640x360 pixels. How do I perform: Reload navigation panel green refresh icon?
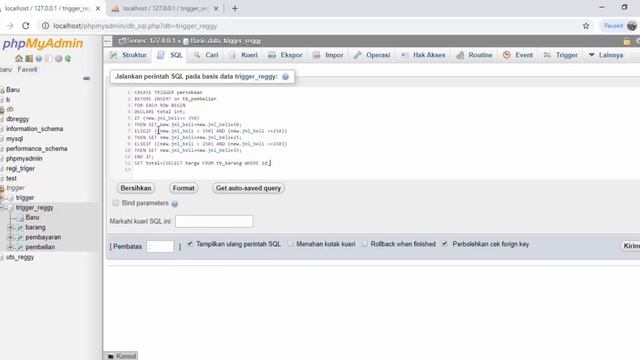pos(68,59)
